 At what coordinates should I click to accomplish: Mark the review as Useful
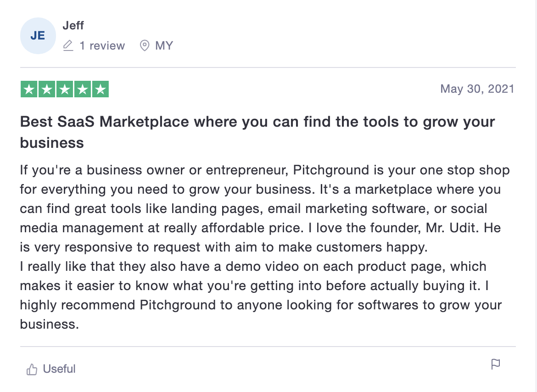coord(59,369)
